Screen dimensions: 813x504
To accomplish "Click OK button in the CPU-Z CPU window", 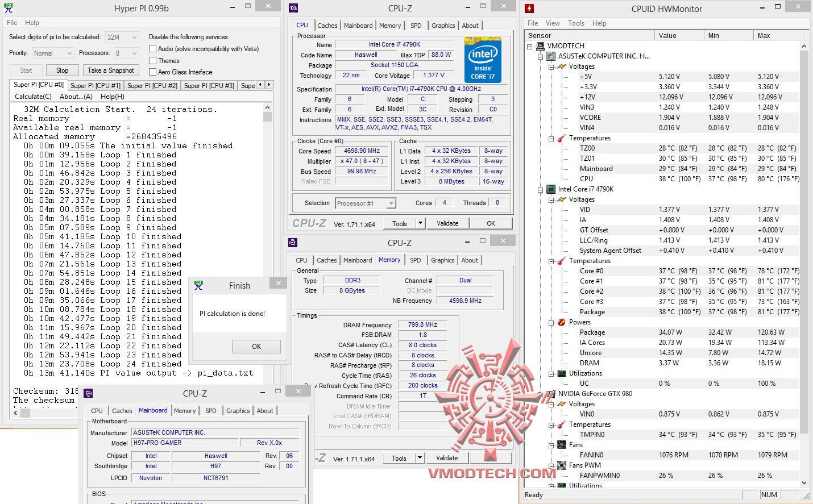I will point(491,223).
